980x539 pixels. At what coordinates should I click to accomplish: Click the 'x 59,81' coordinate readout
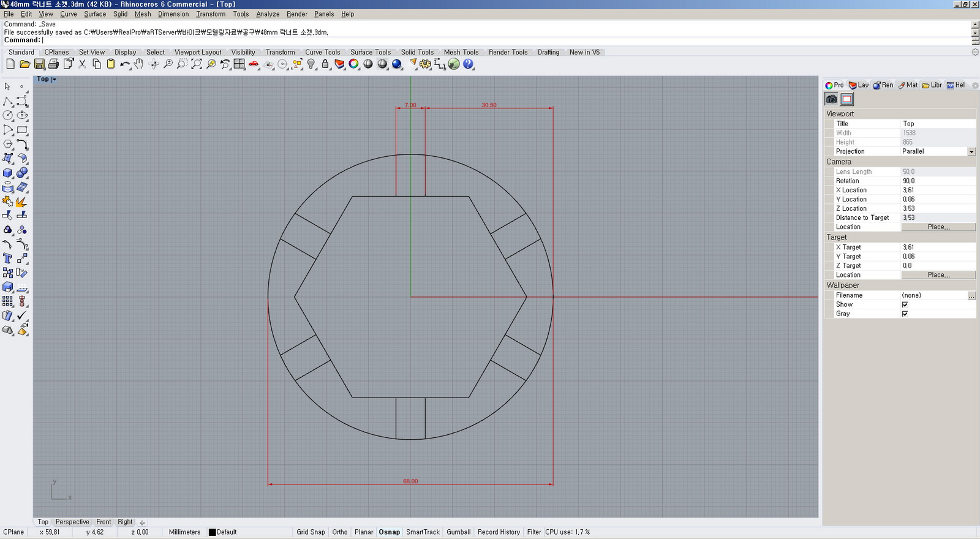[50, 532]
